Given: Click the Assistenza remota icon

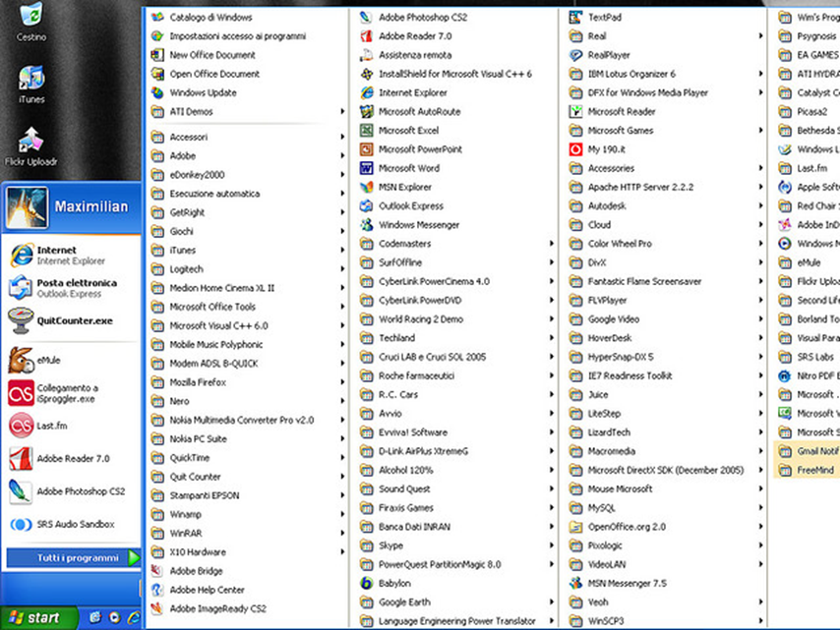Looking at the screenshot, I should click(x=367, y=55).
